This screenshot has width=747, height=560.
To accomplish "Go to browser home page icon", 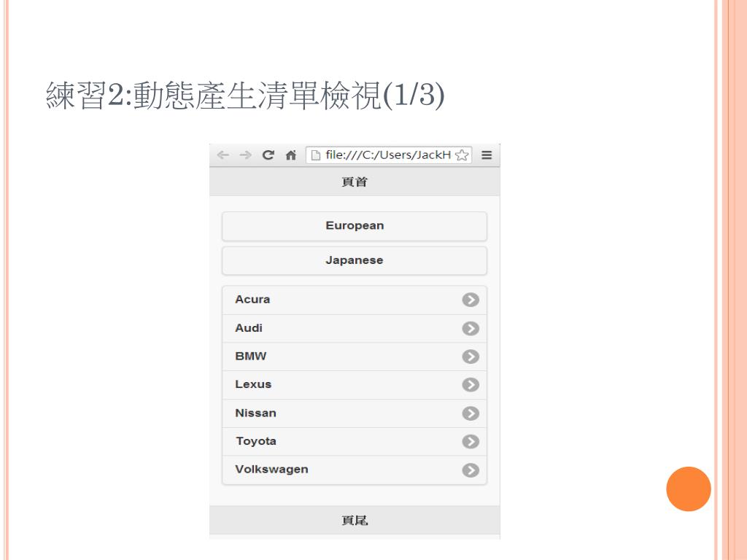I will (x=291, y=155).
